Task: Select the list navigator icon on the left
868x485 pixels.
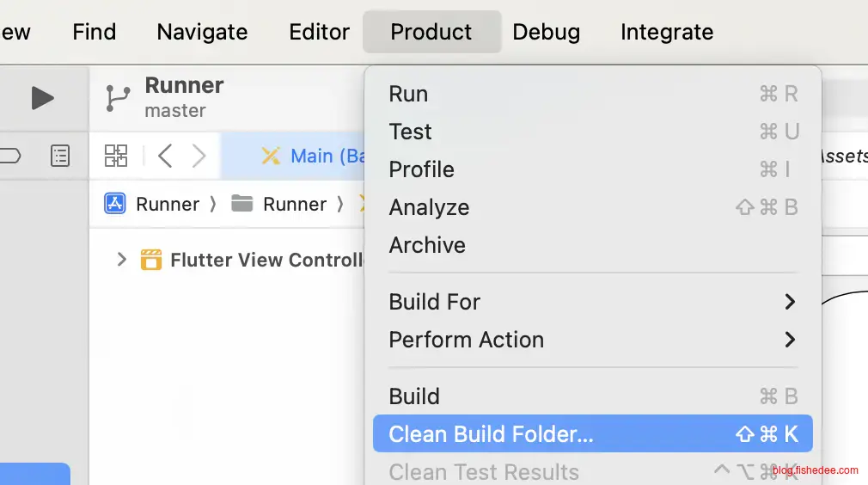Action: [x=59, y=156]
